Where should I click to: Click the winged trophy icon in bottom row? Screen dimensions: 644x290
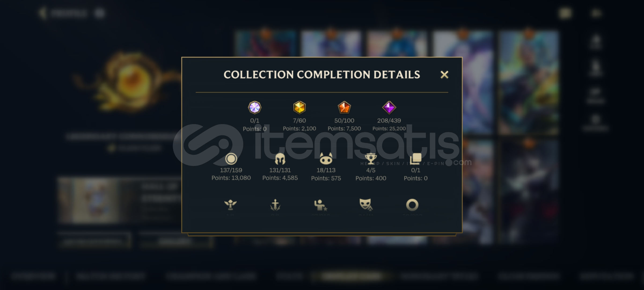230,205
